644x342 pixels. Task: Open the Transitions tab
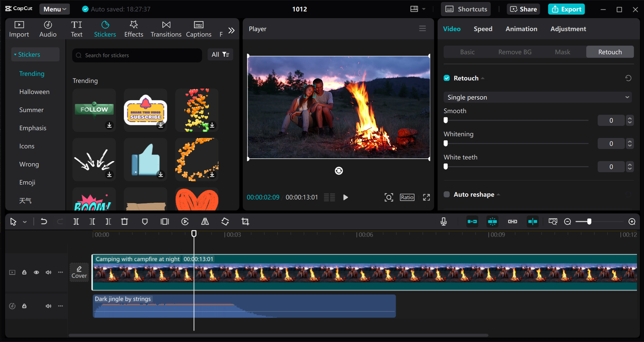(x=166, y=29)
